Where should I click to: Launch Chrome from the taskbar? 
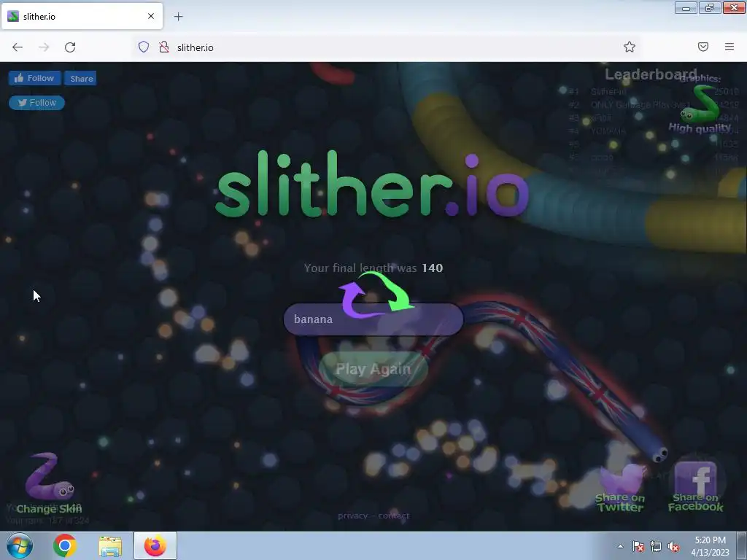(x=65, y=545)
